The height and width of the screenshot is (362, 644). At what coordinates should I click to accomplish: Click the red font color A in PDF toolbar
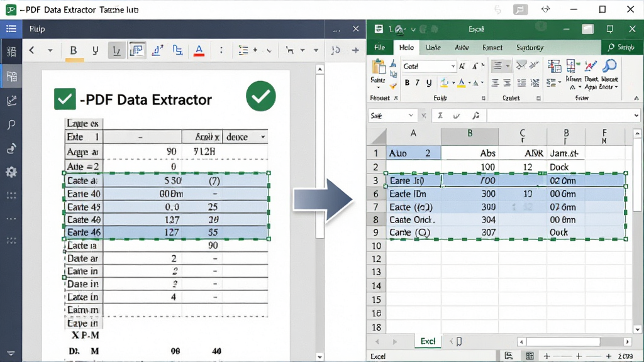point(199,50)
